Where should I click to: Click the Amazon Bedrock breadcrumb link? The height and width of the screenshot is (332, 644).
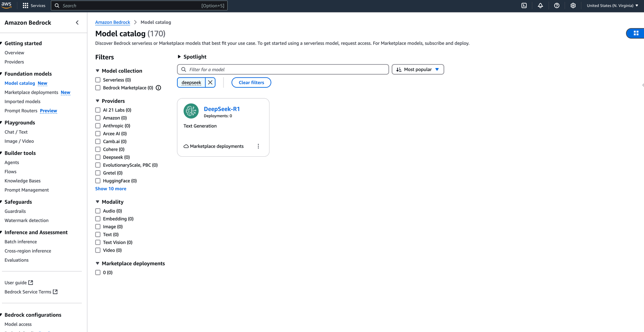(x=113, y=22)
